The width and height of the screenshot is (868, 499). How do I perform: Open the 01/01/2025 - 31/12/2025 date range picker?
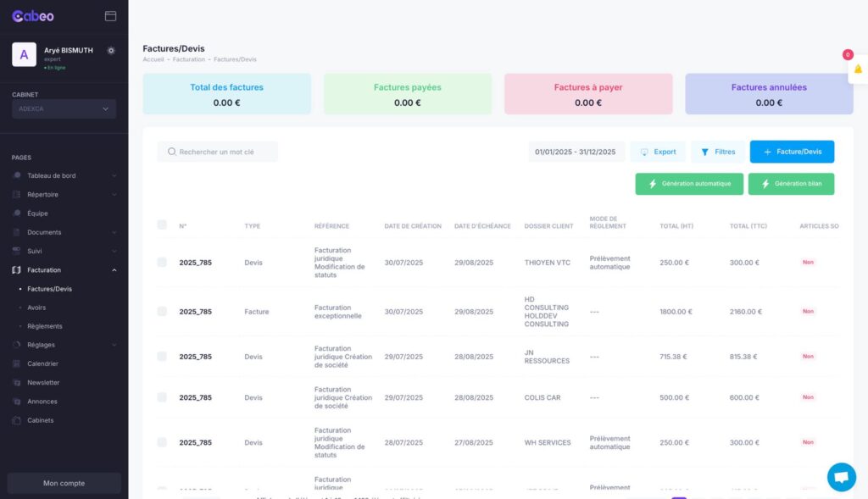(576, 152)
